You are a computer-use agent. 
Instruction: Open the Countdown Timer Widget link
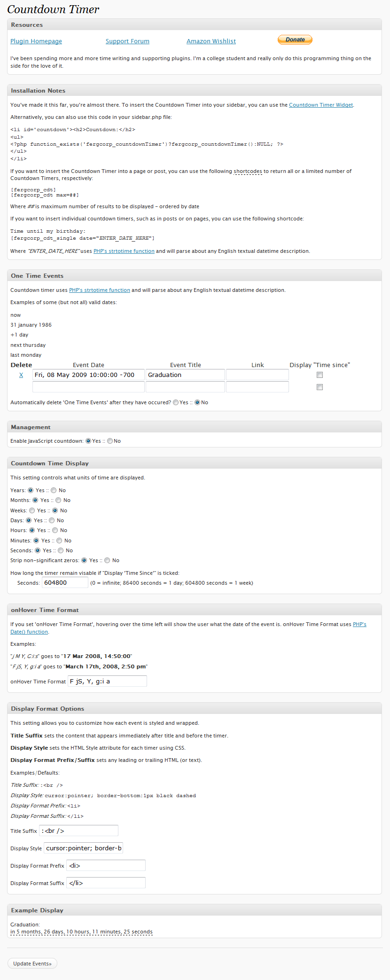tap(321, 105)
